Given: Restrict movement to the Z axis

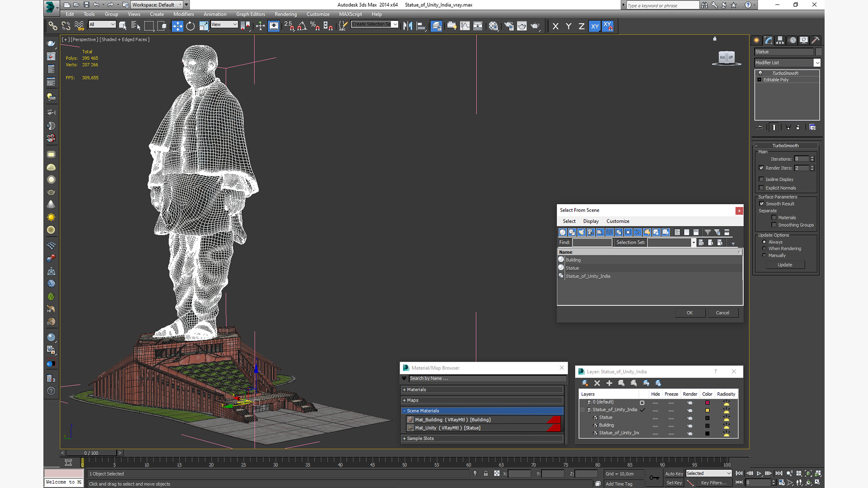Looking at the screenshot, I should (581, 26).
